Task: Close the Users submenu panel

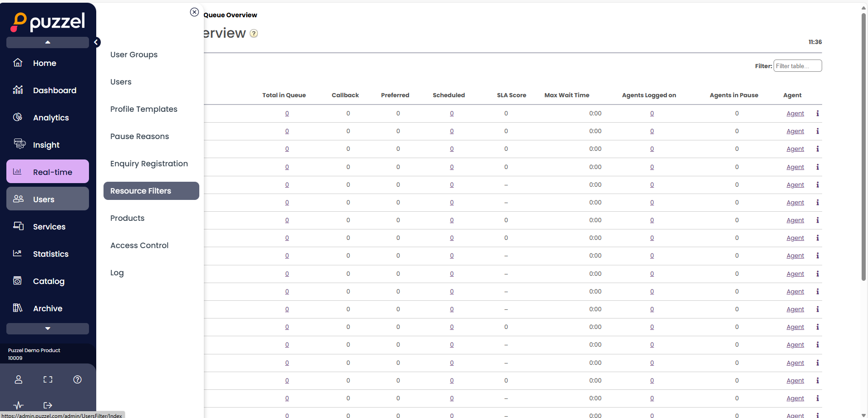Action: 194,12
